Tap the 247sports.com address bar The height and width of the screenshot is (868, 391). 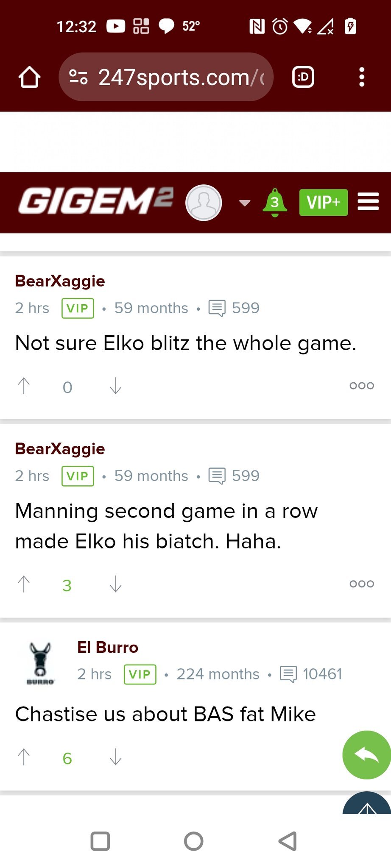pyautogui.click(x=166, y=77)
